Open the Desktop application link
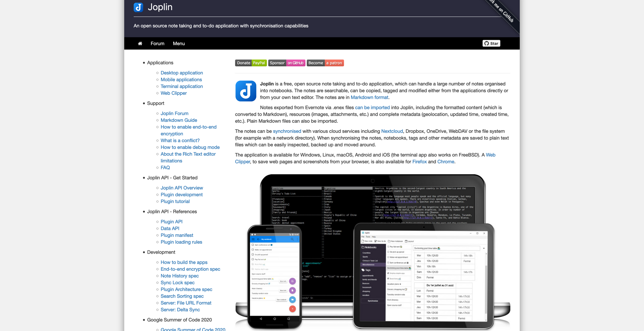This screenshot has width=644, height=331. [x=182, y=73]
